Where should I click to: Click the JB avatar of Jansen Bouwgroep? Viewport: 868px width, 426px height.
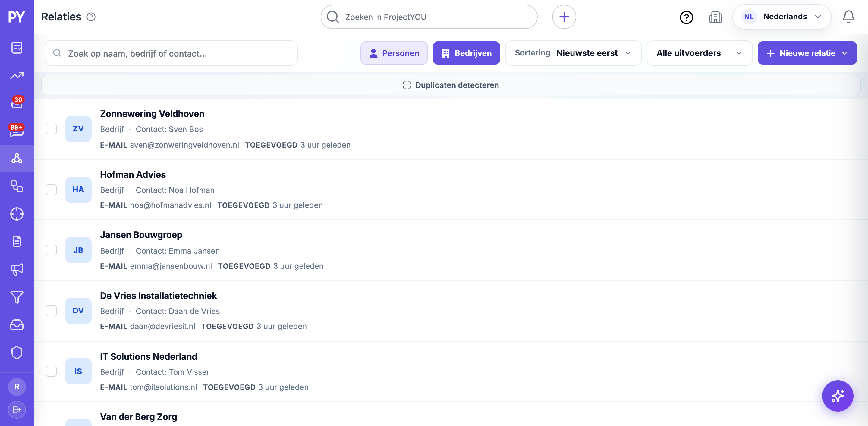click(x=78, y=250)
